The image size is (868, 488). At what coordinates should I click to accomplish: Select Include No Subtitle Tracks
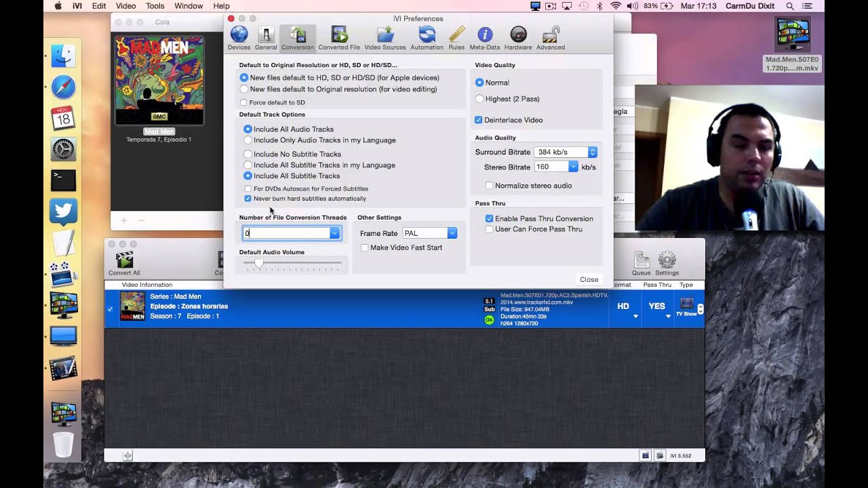248,154
